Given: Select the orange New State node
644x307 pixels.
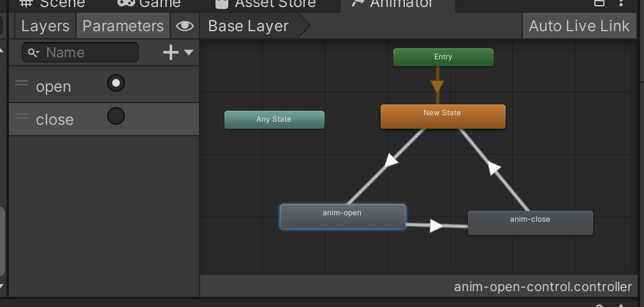Looking at the screenshot, I should pos(443,117).
